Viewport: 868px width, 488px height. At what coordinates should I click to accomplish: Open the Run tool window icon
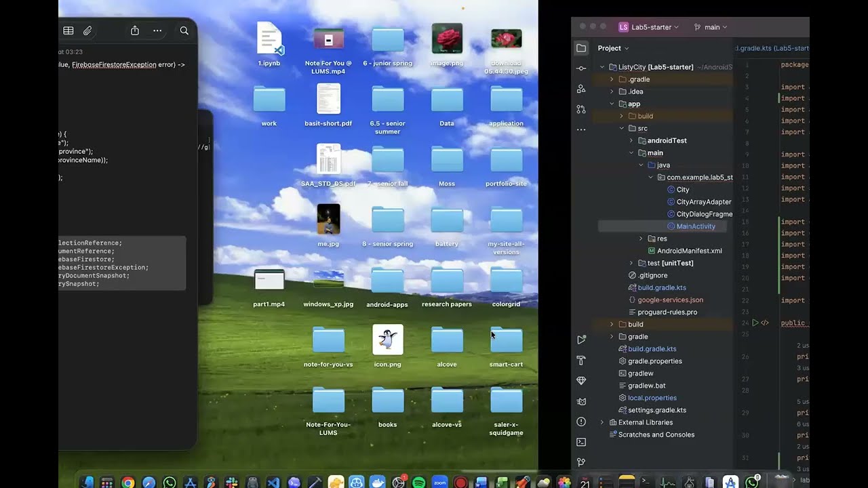581,340
